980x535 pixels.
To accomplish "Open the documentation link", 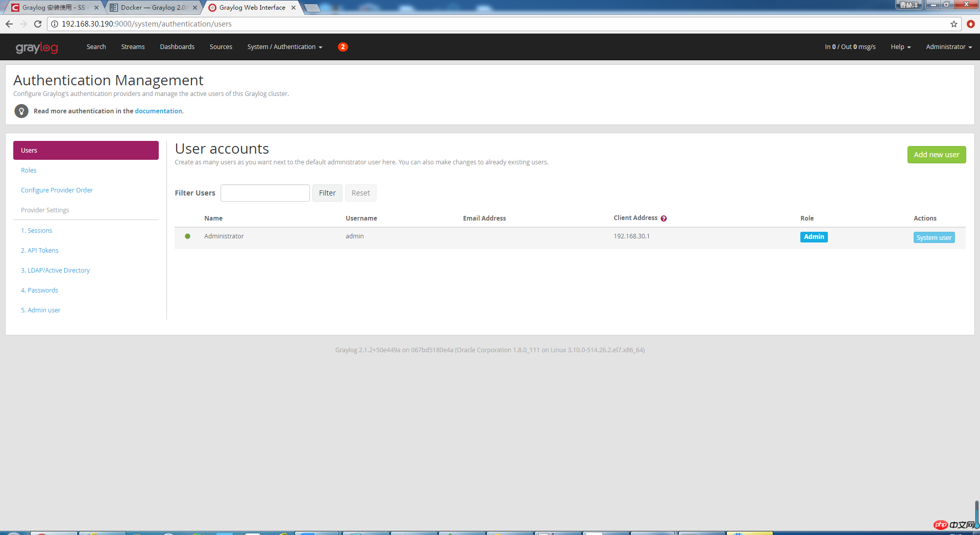I will (x=158, y=111).
